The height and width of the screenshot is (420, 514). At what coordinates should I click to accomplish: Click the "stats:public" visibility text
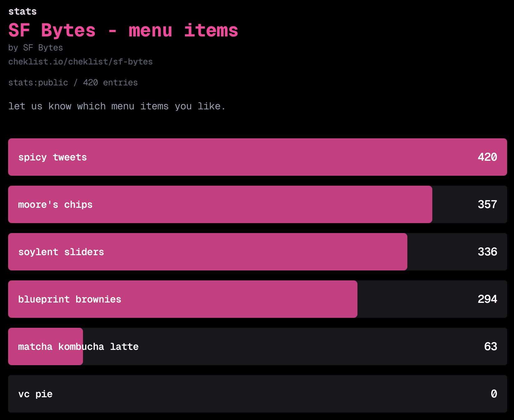(38, 83)
